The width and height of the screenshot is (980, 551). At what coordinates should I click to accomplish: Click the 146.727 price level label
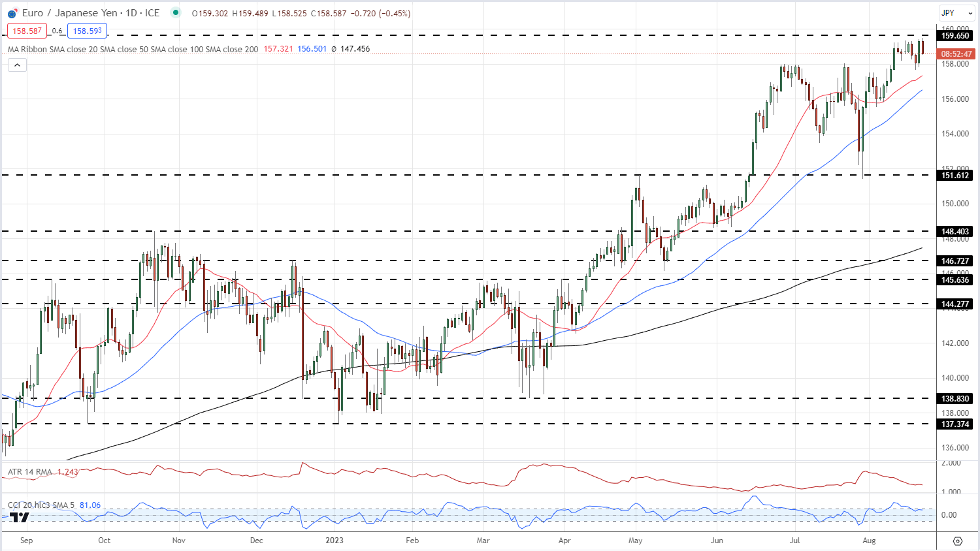[955, 261]
